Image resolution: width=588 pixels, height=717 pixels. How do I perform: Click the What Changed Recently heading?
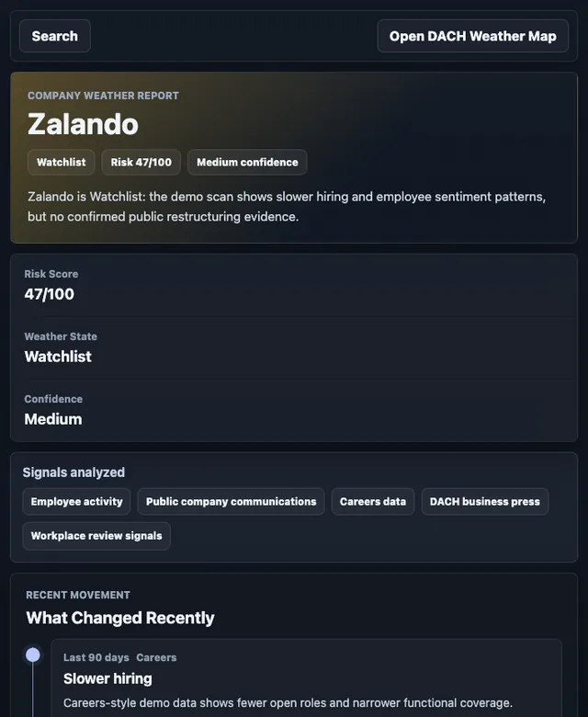pyautogui.click(x=120, y=618)
